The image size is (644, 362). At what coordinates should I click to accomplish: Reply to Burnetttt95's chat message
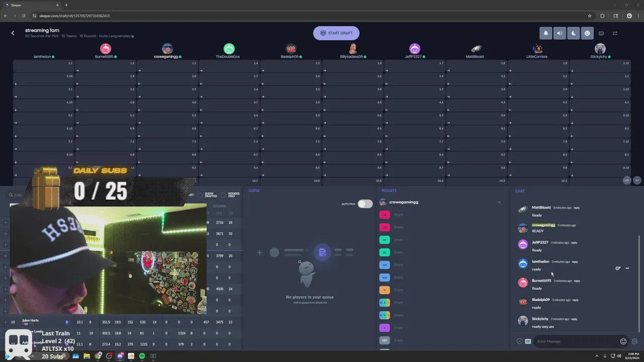[577, 281]
